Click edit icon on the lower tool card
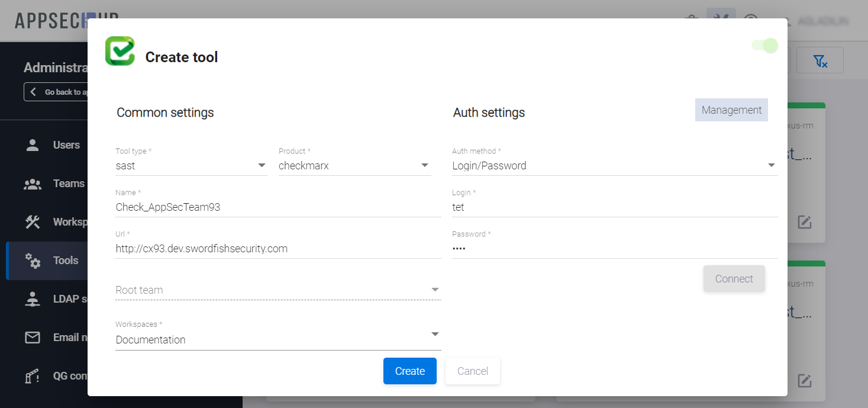 click(x=804, y=381)
